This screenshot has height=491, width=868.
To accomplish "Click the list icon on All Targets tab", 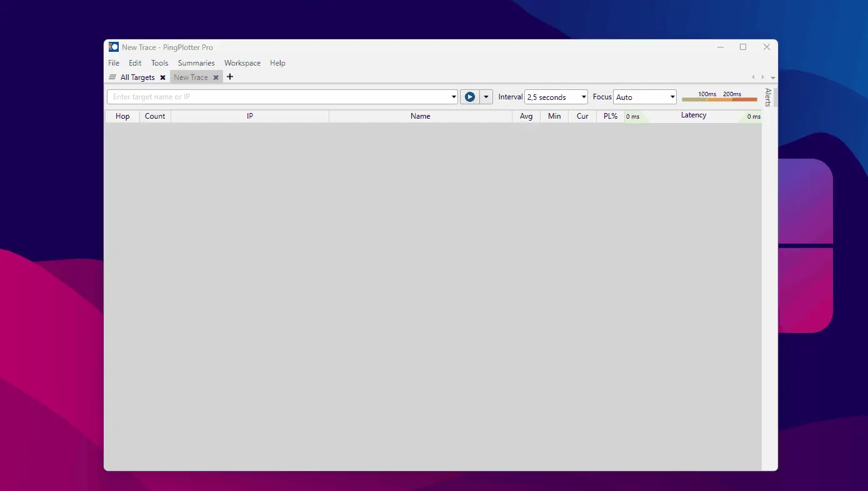I will pos(112,77).
